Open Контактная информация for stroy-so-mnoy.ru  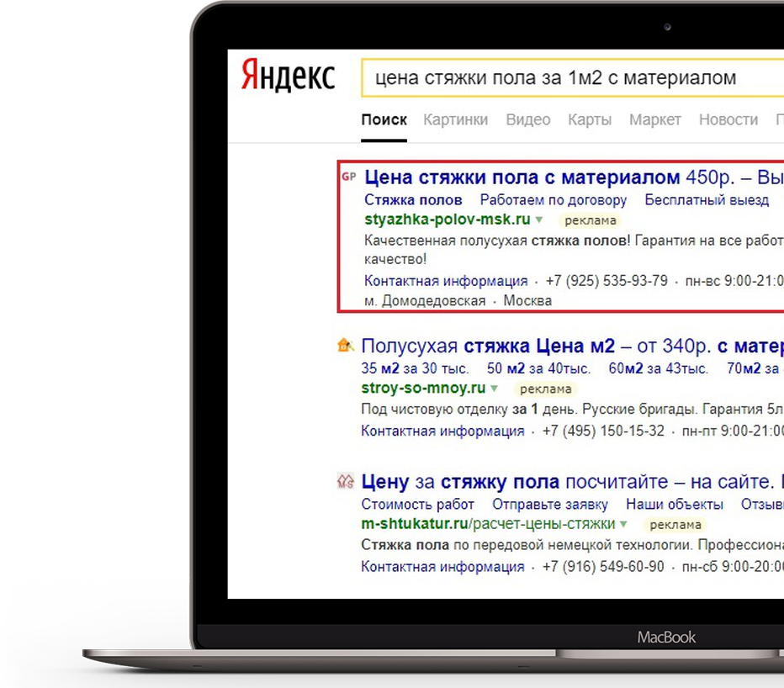tap(443, 431)
